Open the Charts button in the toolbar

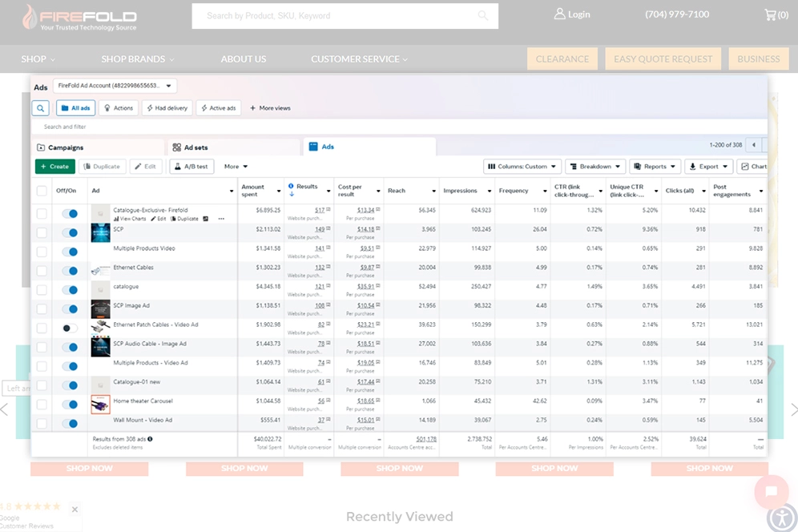[x=753, y=167]
